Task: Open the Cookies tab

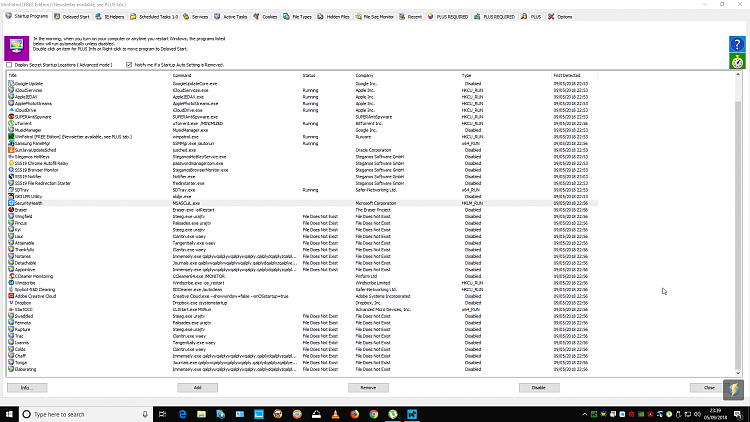Action: click(x=265, y=17)
